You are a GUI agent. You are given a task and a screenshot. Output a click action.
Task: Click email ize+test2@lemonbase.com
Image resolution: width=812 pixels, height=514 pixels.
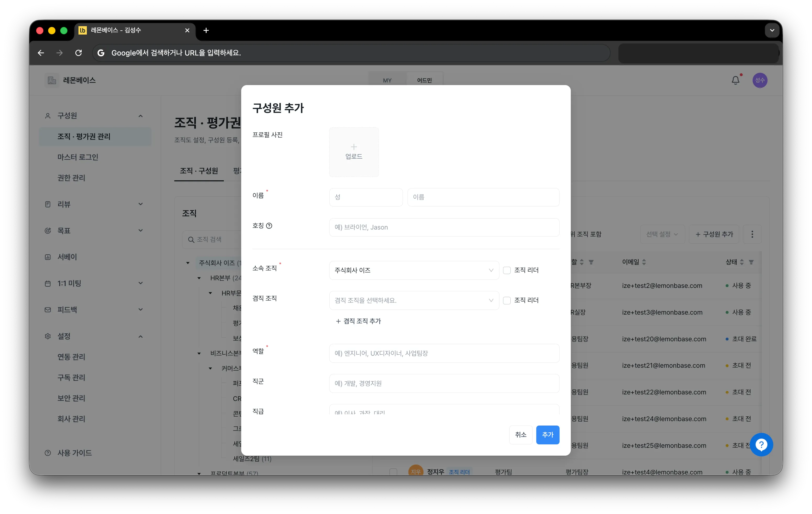pyautogui.click(x=662, y=286)
